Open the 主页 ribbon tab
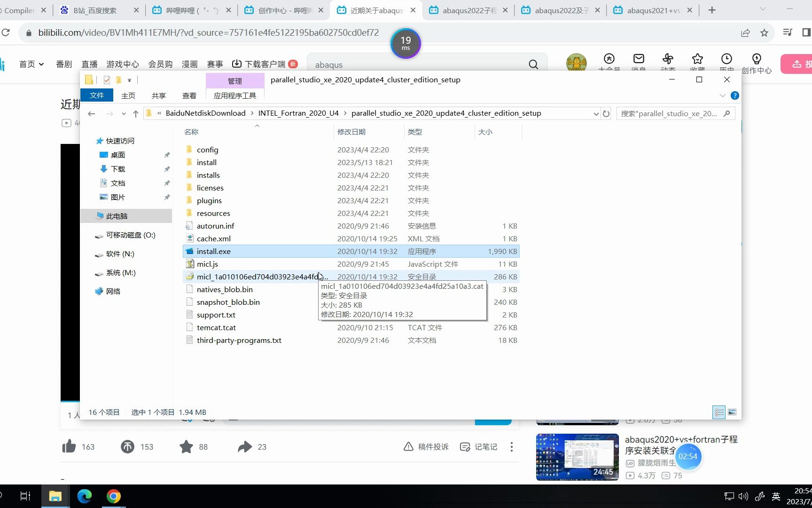This screenshot has width=812, height=508. [128, 95]
